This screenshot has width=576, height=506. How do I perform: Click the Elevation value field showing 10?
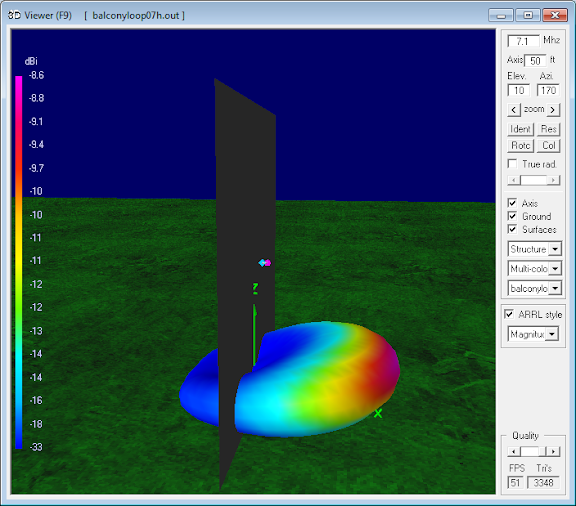[518, 90]
